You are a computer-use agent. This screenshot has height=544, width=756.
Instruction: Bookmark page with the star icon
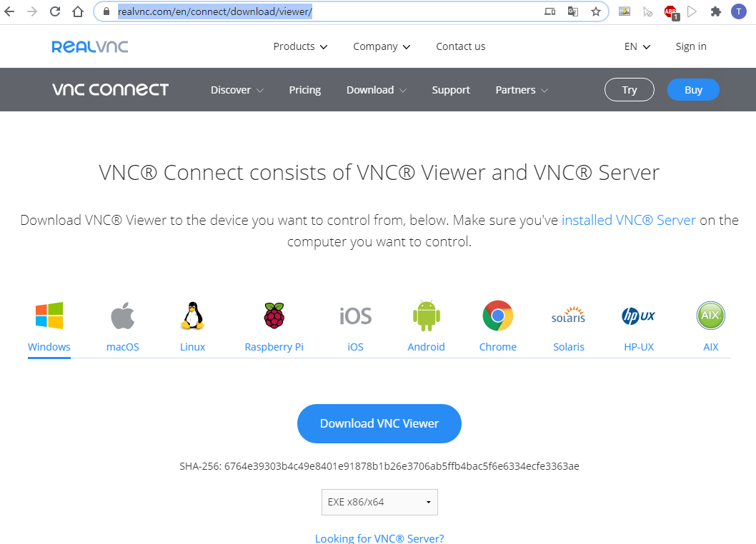pyautogui.click(x=596, y=11)
